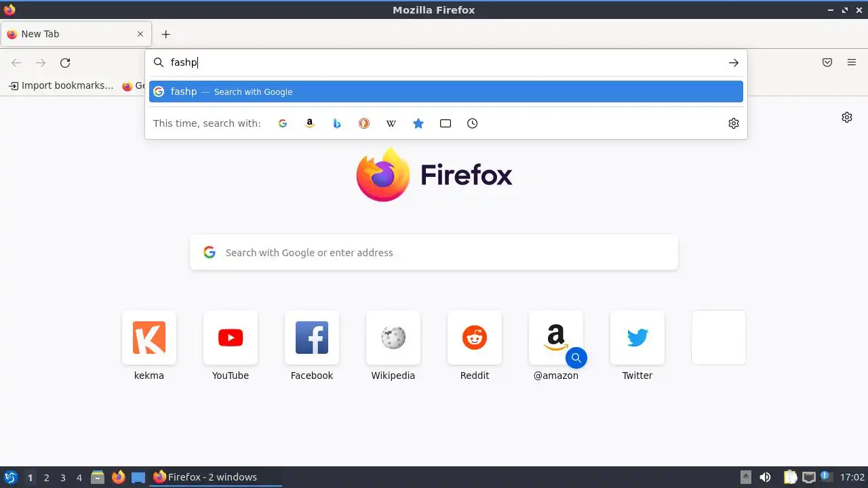The image size is (868, 488).
Task: Click the Firefox logo on new tab page
Action: (434, 175)
